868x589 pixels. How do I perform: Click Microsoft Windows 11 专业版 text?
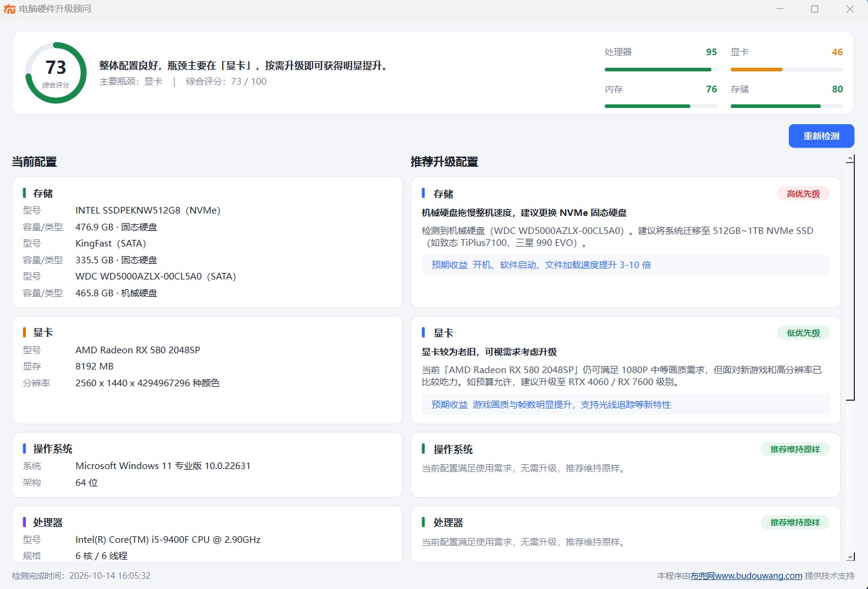pyautogui.click(x=163, y=466)
